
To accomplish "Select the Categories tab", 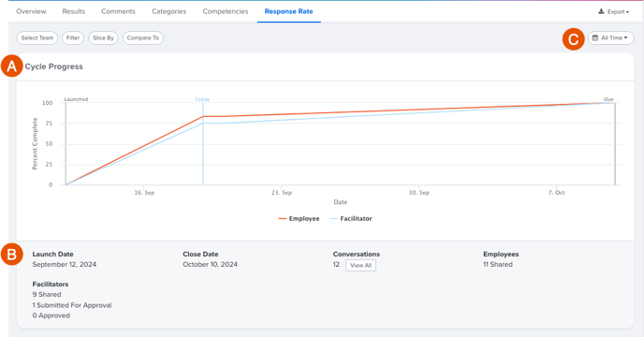I will click(168, 11).
